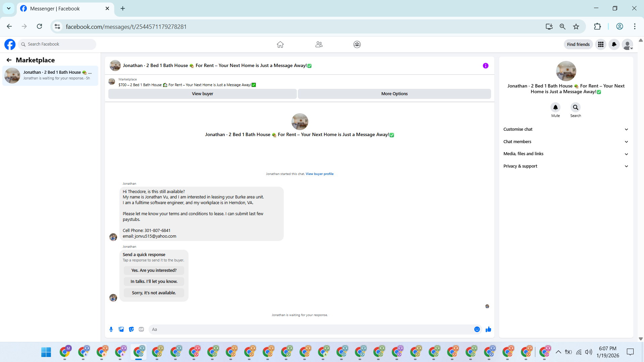Click the voice clip microphone icon

111,329
